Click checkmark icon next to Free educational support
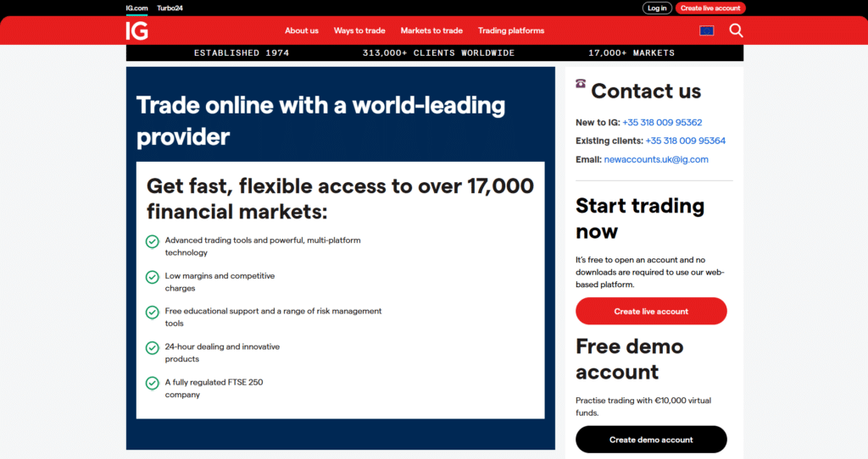This screenshot has width=868, height=459. [153, 312]
